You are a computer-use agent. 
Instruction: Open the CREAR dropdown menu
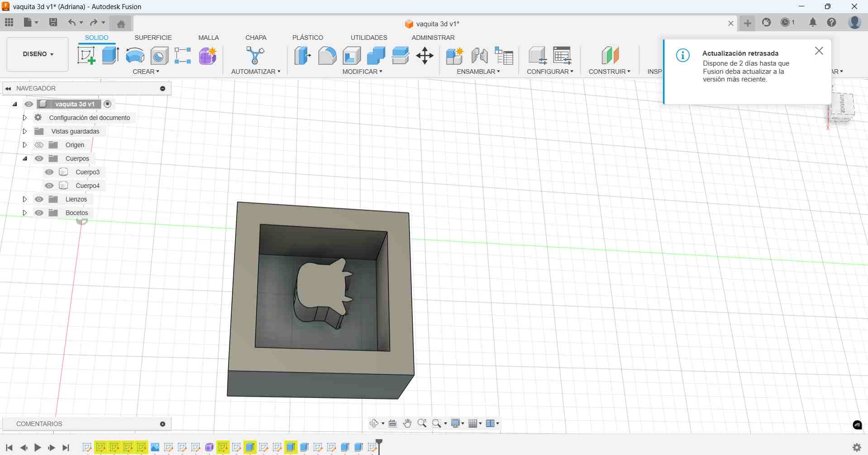click(146, 72)
